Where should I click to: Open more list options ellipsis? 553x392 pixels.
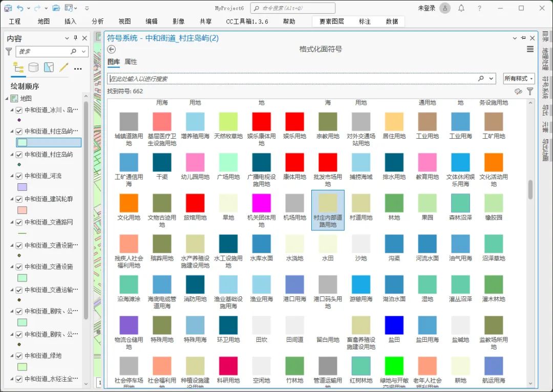(78, 69)
